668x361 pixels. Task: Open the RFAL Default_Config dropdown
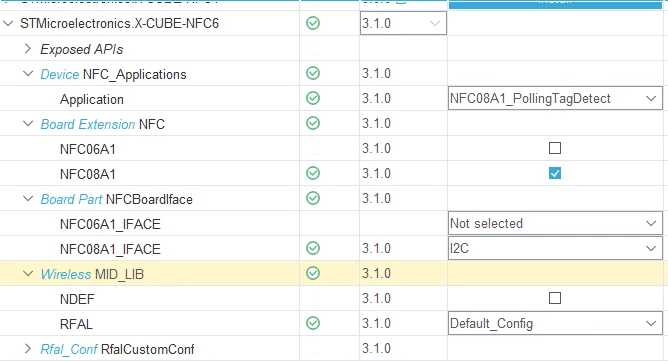pos(555,323)
